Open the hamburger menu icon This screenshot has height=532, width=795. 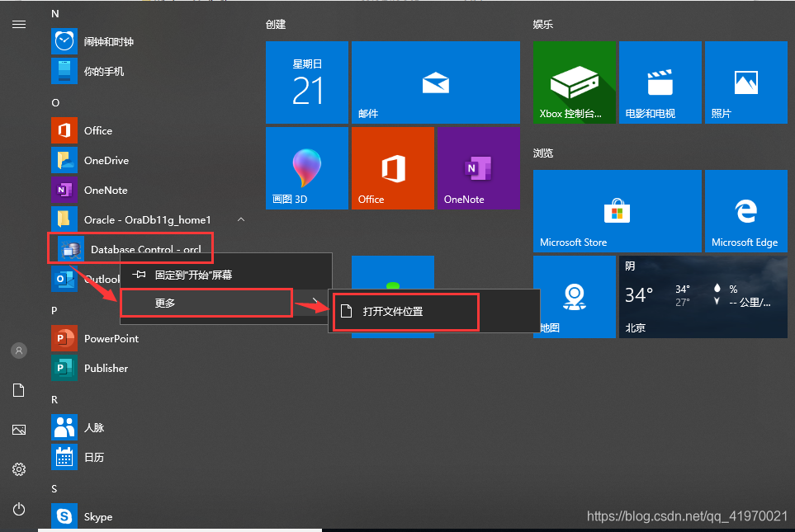click(x=19, y=24)
